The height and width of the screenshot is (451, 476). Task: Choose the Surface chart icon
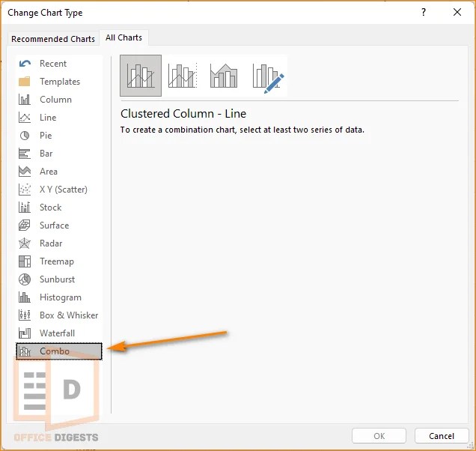click(x=24, y=225)
